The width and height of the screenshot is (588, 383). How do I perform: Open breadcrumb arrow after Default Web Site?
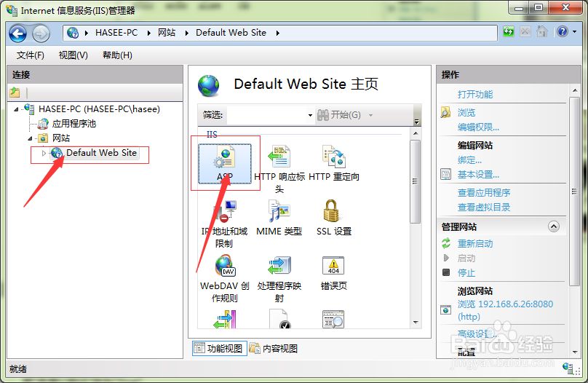coord(278,33)
